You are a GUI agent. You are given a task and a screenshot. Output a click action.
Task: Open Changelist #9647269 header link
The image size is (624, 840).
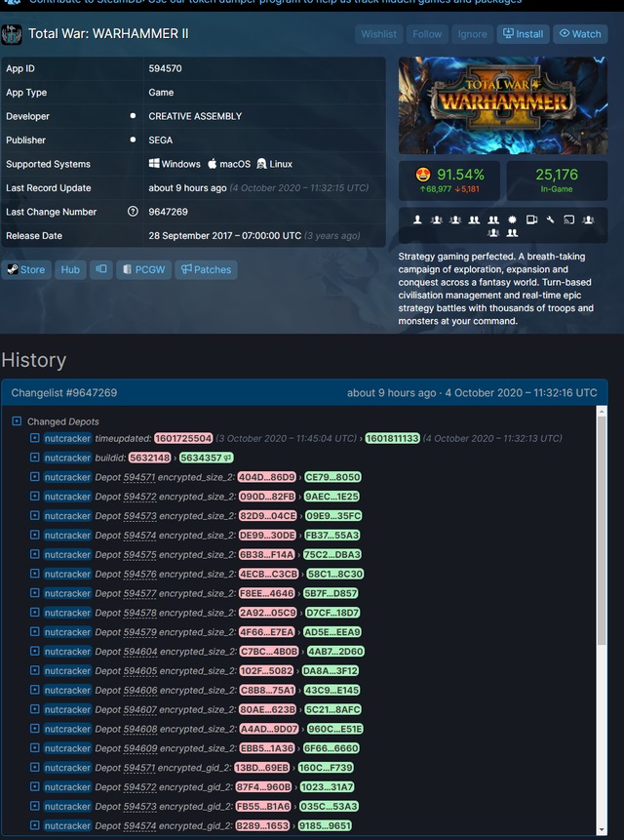point(64,392)
